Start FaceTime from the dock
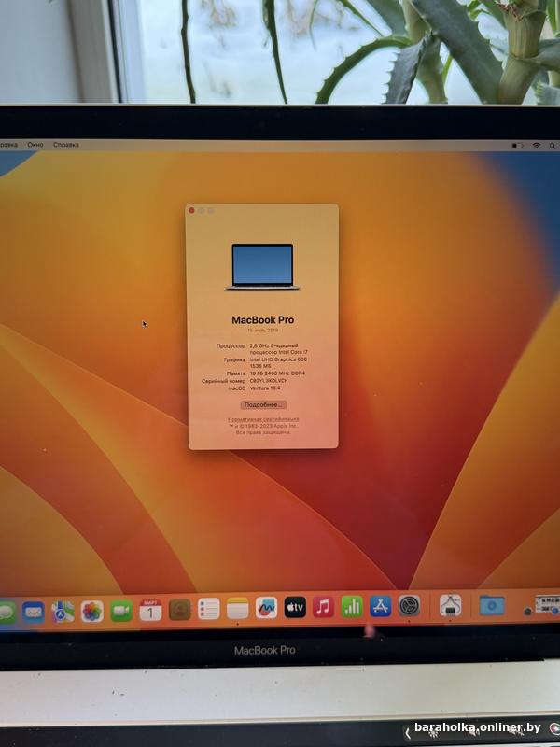Screen dimensions: 560x747 [121, 611]
